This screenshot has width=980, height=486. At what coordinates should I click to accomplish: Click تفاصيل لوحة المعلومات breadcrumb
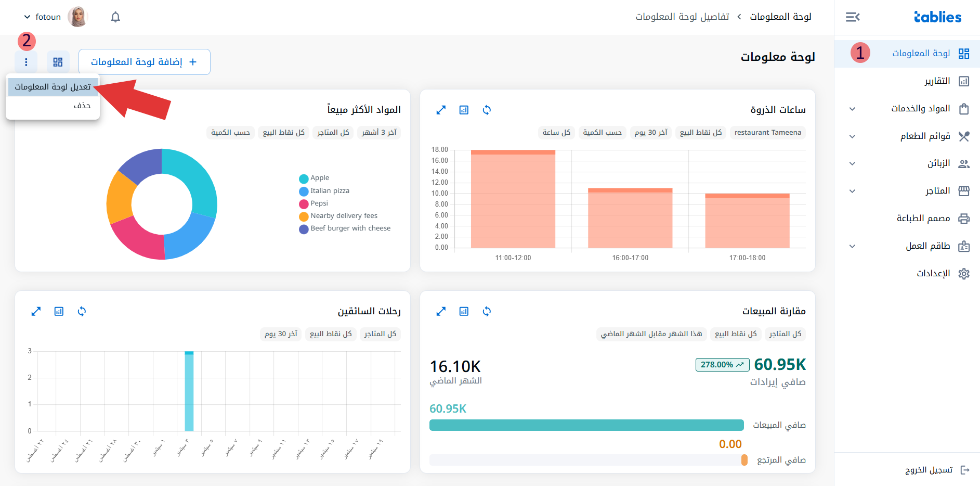coord(682,17)
